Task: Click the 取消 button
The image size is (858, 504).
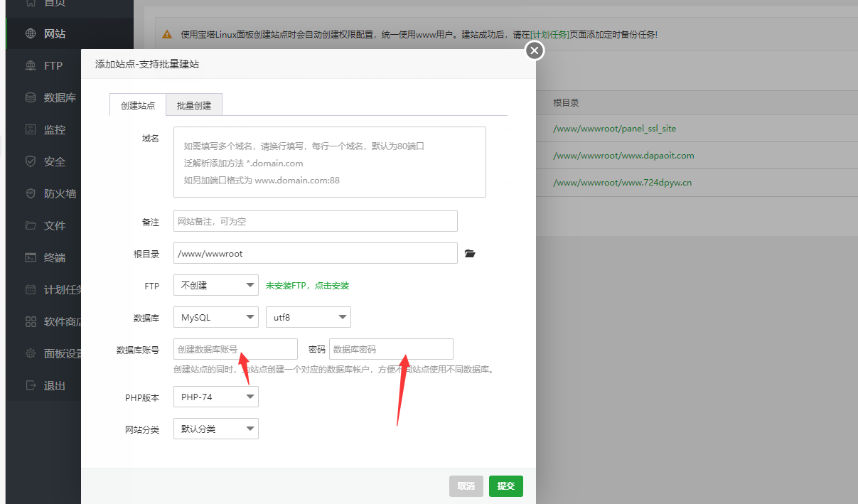Action: tap(466, 486)
